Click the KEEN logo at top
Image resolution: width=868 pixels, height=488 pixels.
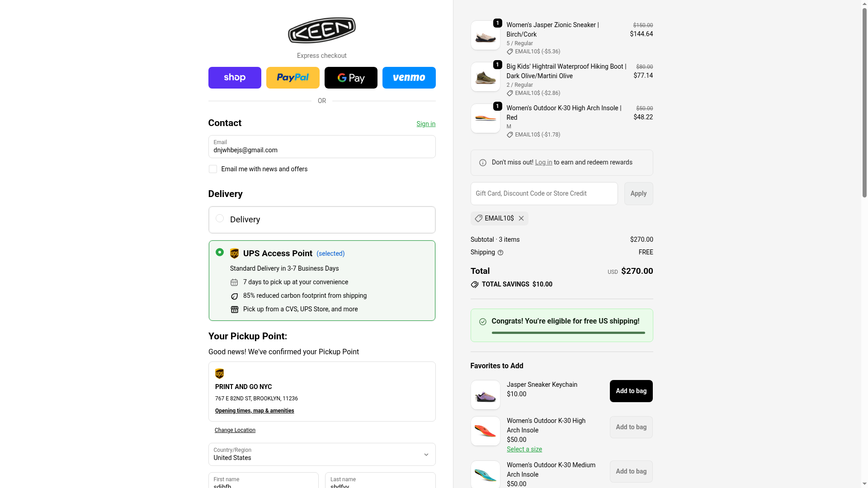click(321, 30)
